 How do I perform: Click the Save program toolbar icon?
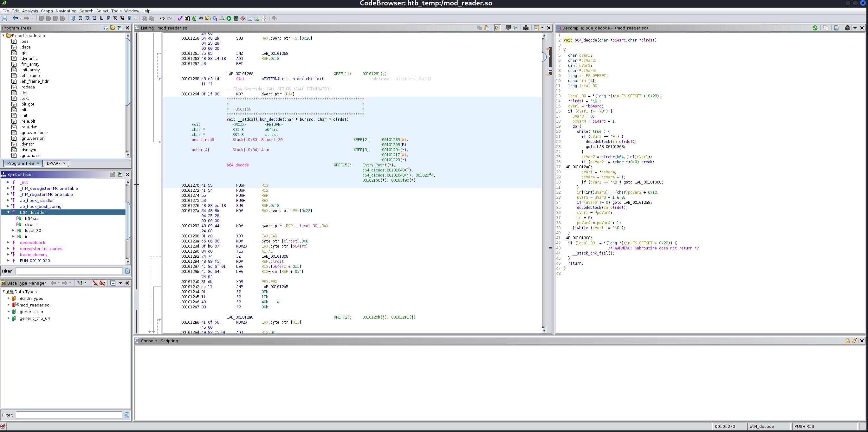click(x=4, y=18)
